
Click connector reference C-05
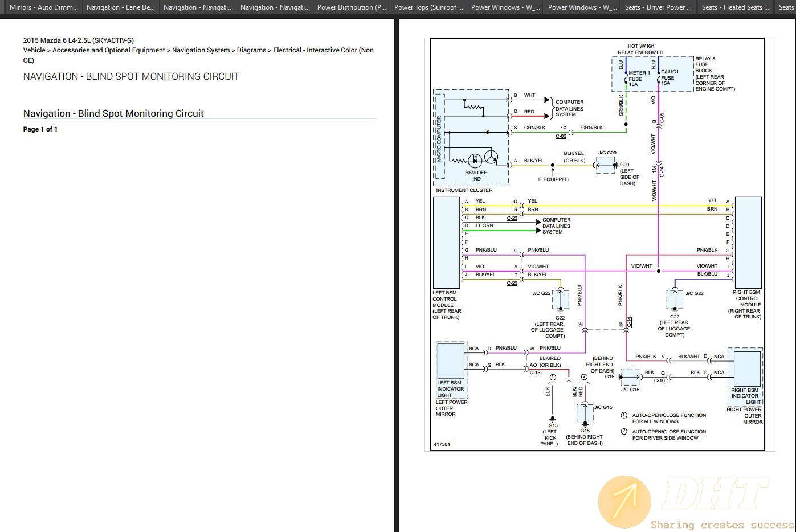click(662, 118)
